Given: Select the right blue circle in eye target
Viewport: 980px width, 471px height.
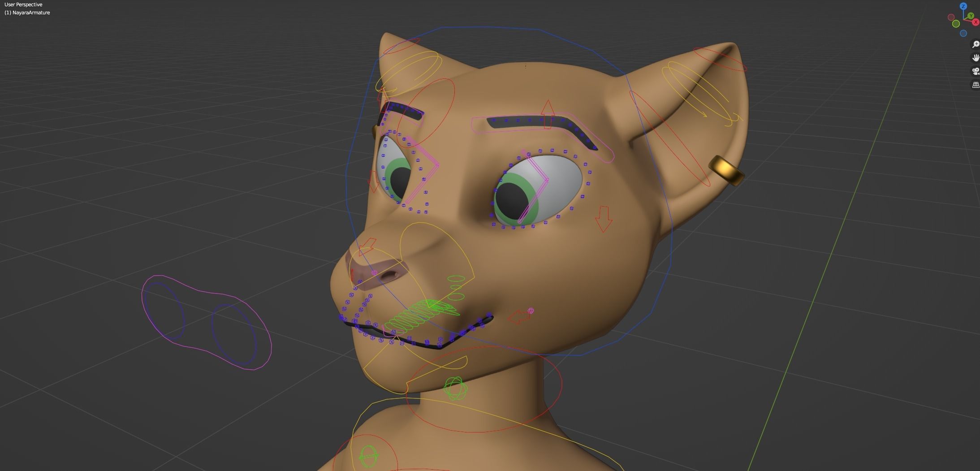Looking at the screenshot, I should pos(233,333).
